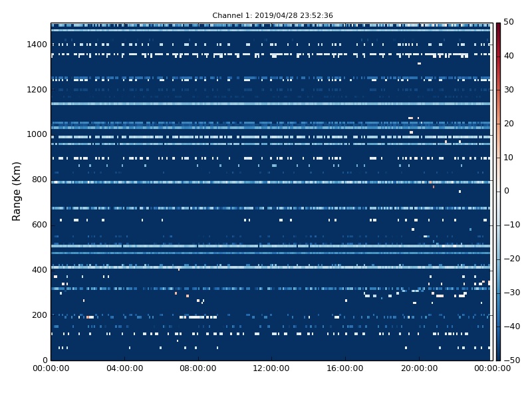
Task: Click the 200 range tick label
Action: coord(39,315)
